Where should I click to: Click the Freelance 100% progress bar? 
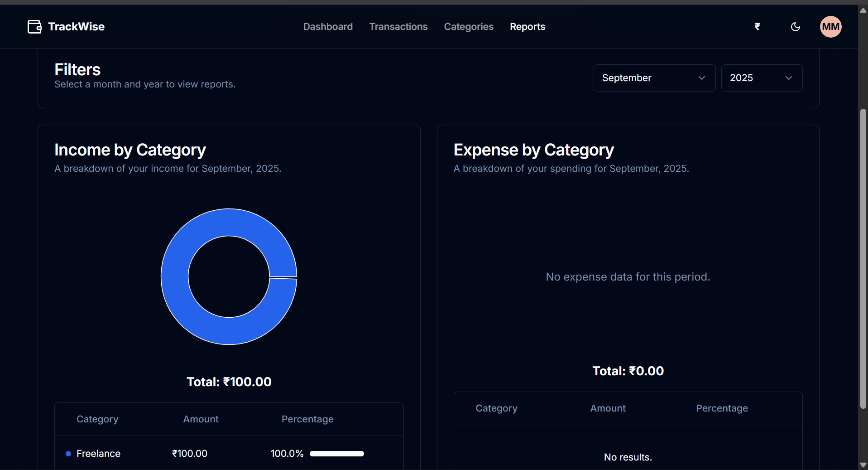point(336,454)
